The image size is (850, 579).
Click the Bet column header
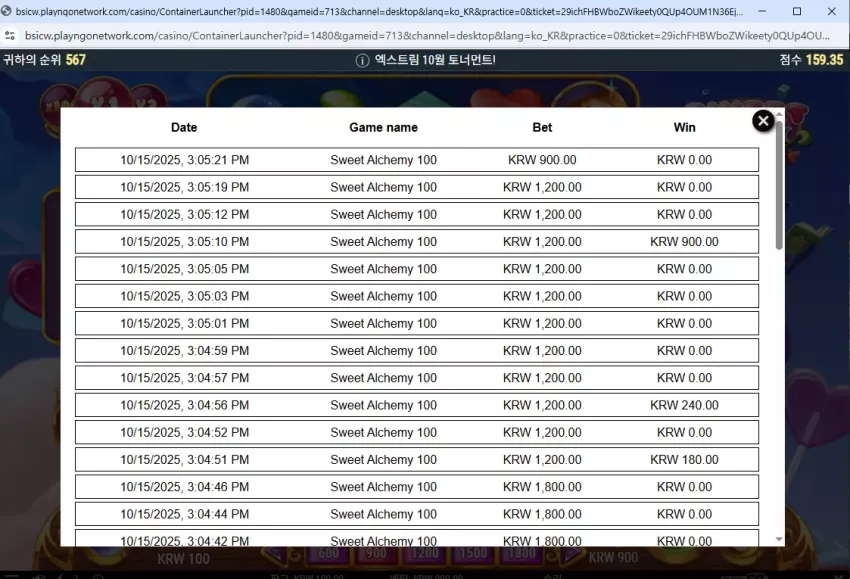click(542, 127)
